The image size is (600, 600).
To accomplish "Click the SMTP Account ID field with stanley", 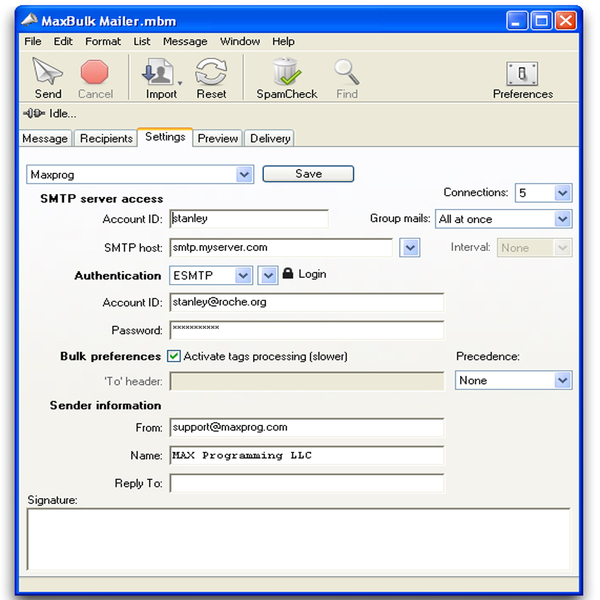I will (249, 219).
